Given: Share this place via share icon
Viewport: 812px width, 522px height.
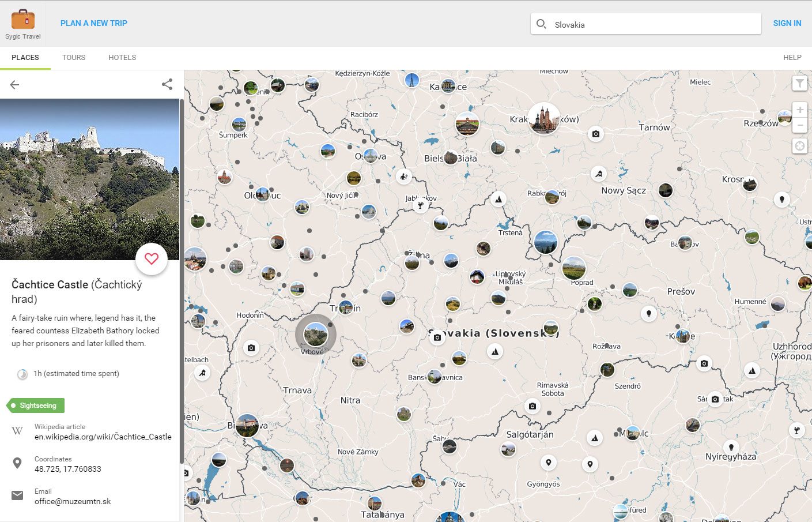Looking at the screenshot, I should (x=167, y=84).
